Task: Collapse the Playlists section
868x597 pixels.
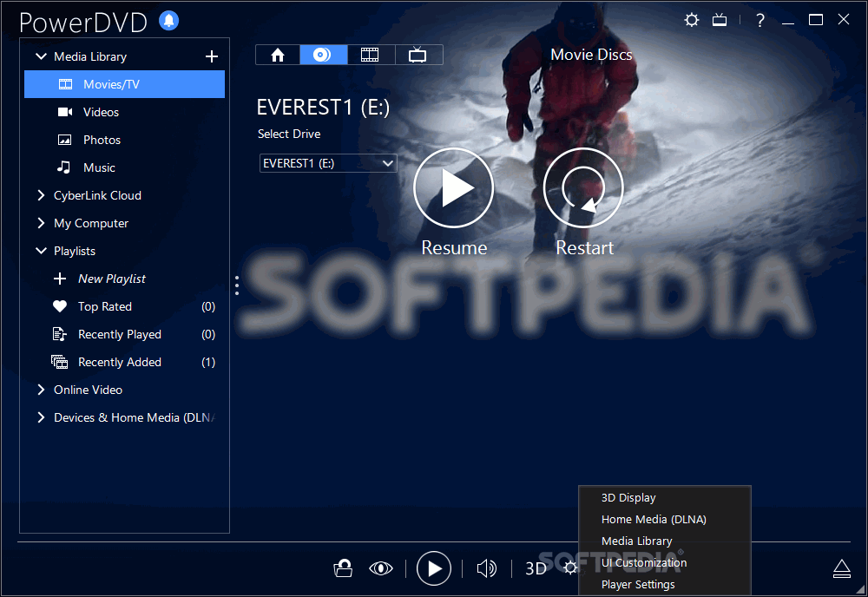Action: [x=41, y=251]
